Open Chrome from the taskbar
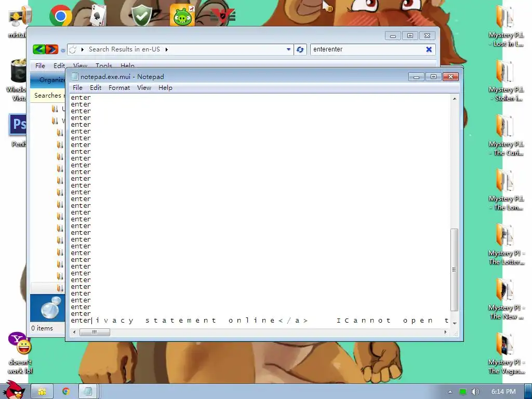The height and width of the screenshot is (399, 532). coord(66,392)
